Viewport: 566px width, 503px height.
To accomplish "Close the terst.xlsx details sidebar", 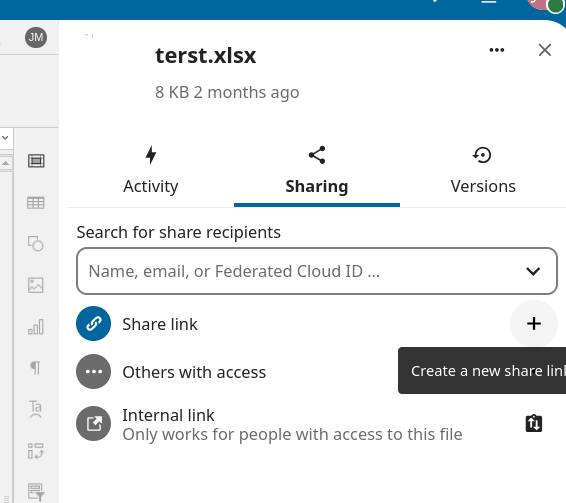I will (544, 50).
